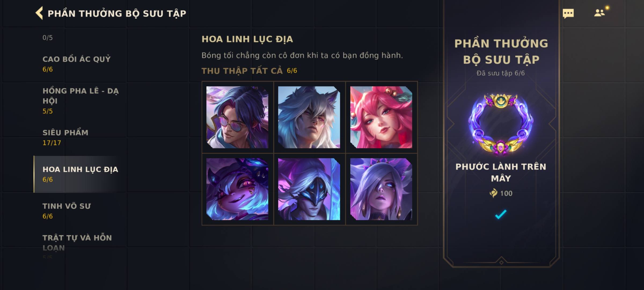
Task: Open the friends list icon
Action: pos(599,13)
